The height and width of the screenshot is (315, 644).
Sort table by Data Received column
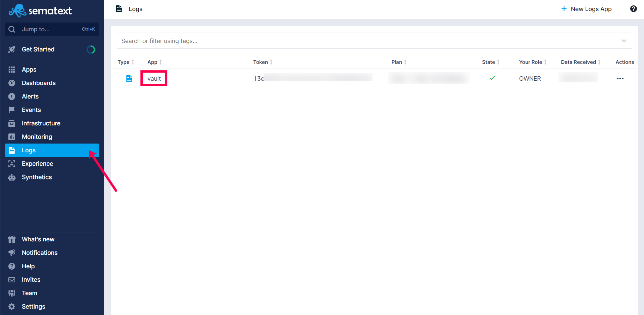point(581,62)
